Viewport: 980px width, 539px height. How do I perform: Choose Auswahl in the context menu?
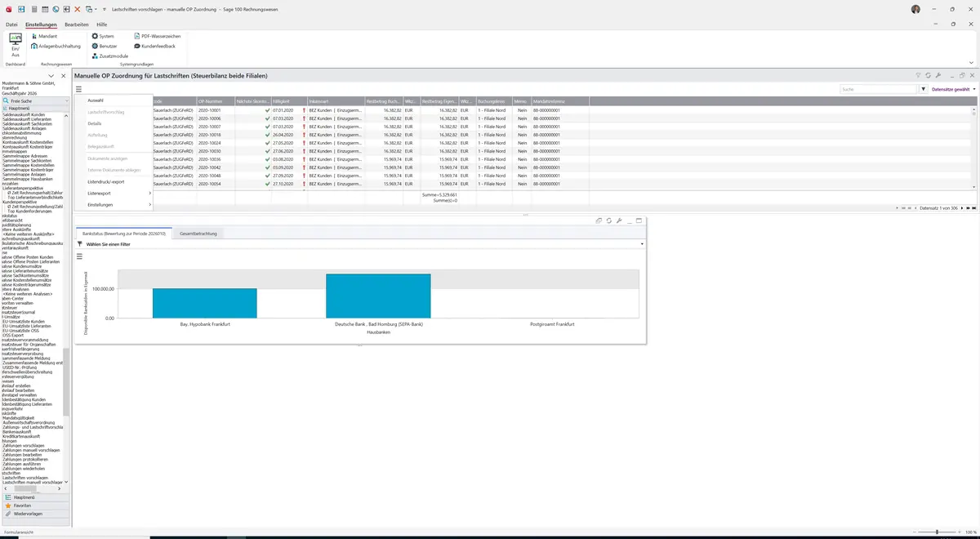click(96, 100)
